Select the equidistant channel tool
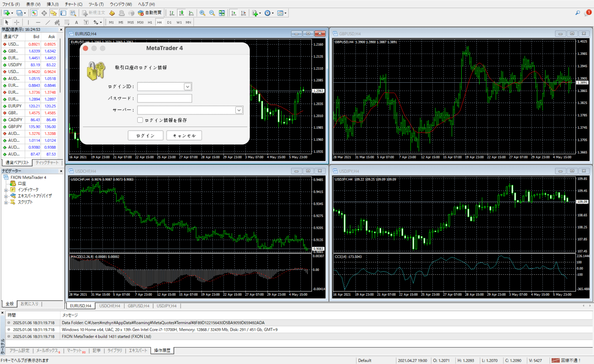 click(57, 22)
